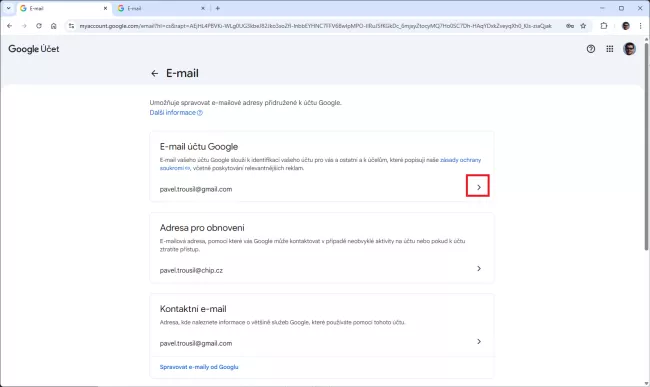
Task: Minimize the browser window
Action: 602,8
